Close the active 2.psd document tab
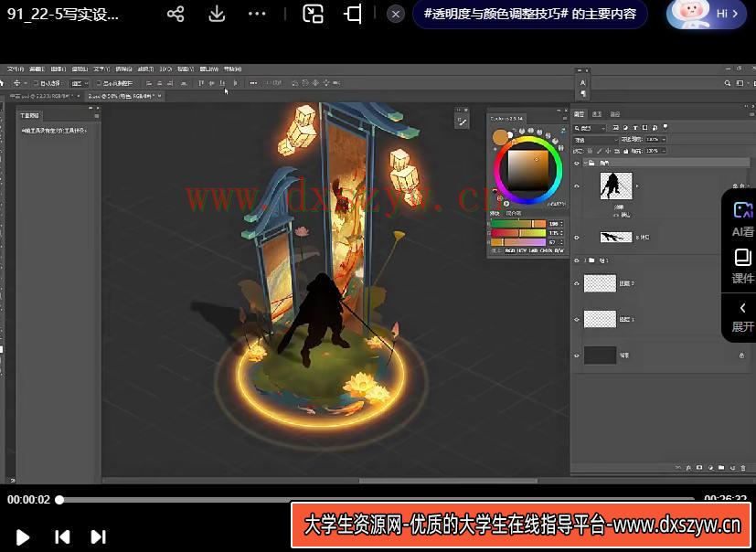Image resolution: width=756 pixels, height=552 pixels. point(160,96)
